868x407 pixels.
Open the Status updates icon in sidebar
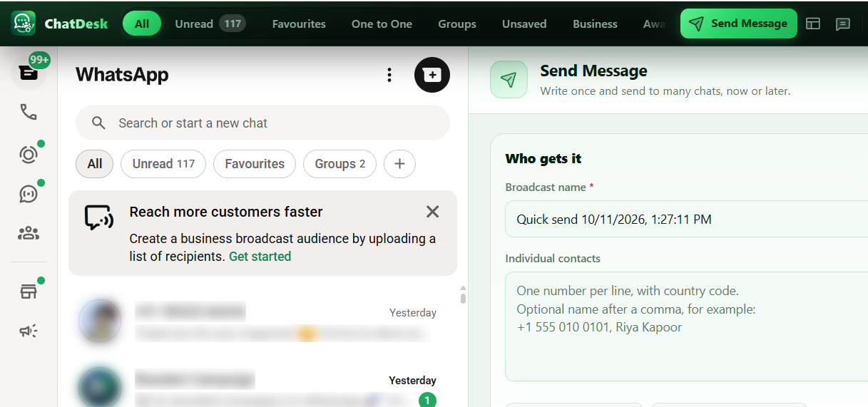click(x=29, y=154)
